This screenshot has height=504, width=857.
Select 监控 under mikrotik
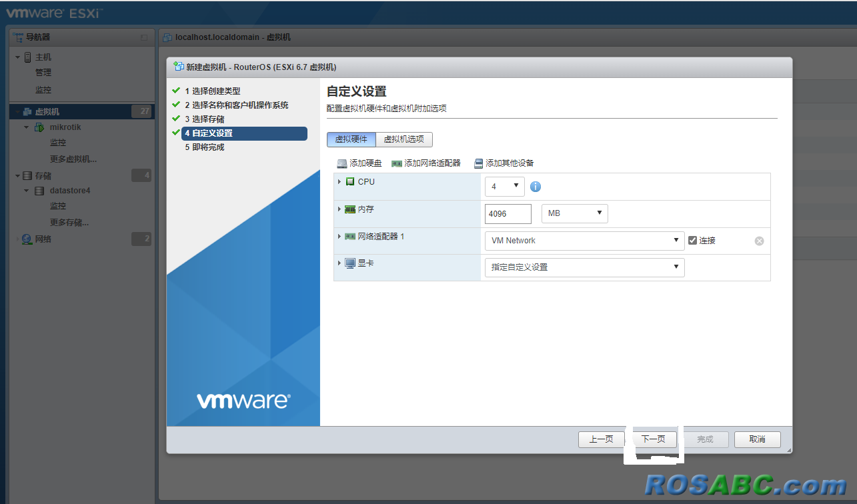pos(58,143)
